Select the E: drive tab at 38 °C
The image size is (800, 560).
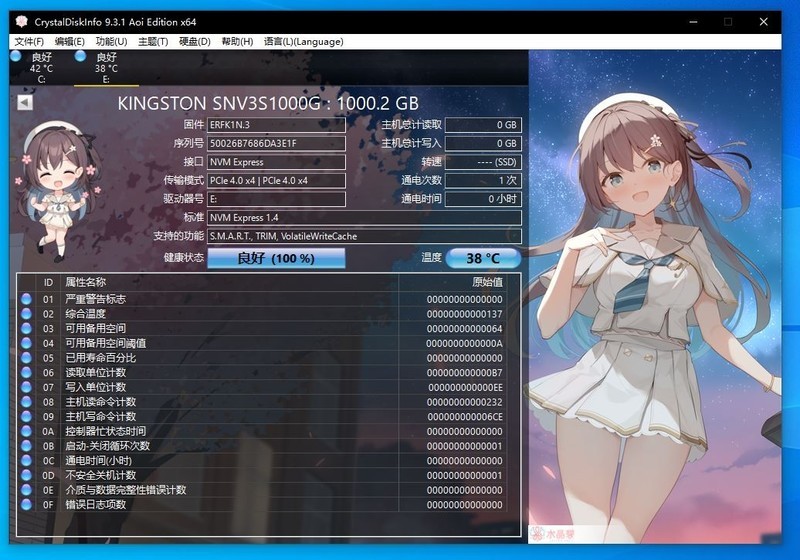(x=105, y=68)
